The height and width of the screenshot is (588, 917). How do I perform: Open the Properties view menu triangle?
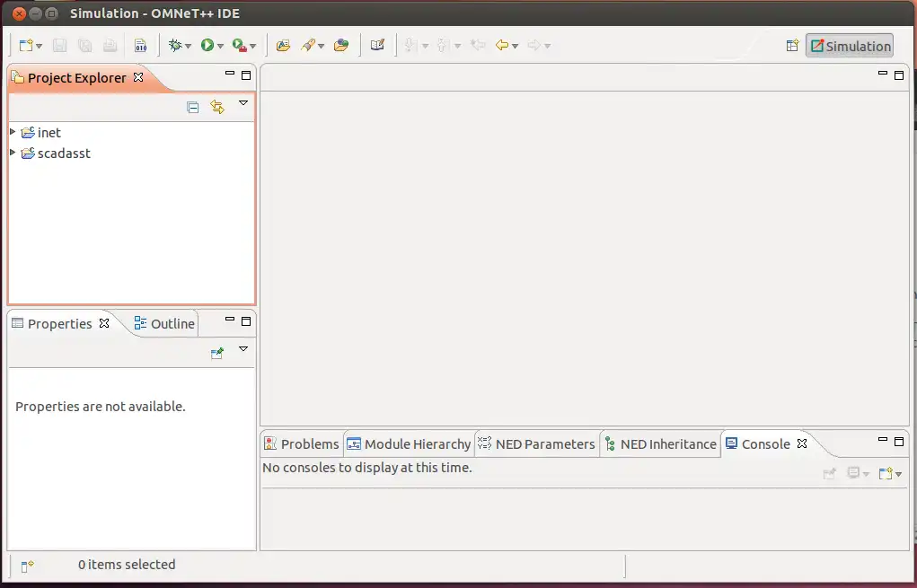click(x=243, y=349)
